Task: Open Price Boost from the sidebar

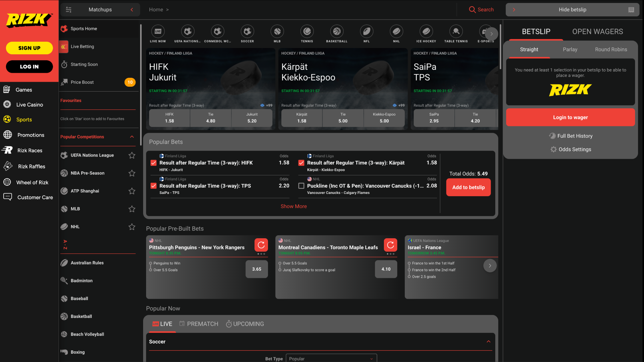Action: coord(82,82)
